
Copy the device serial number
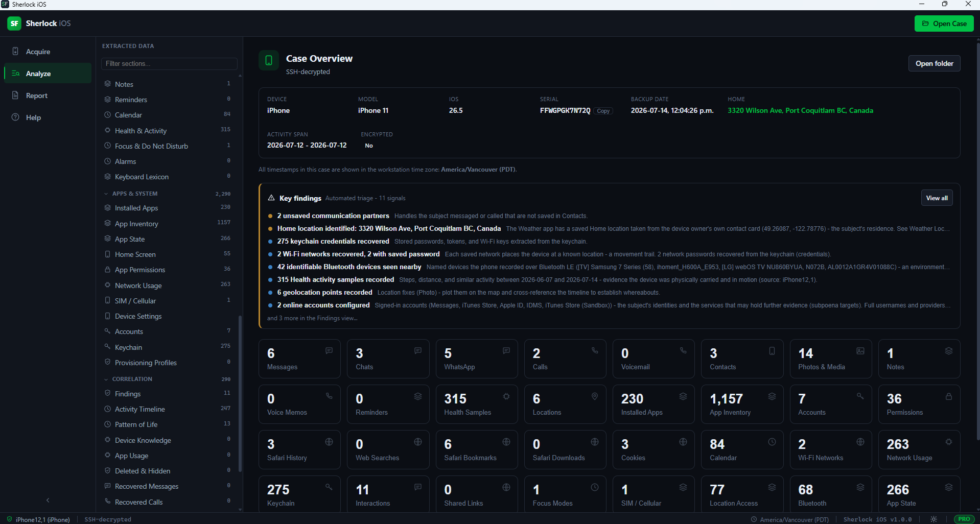point(603,111)
